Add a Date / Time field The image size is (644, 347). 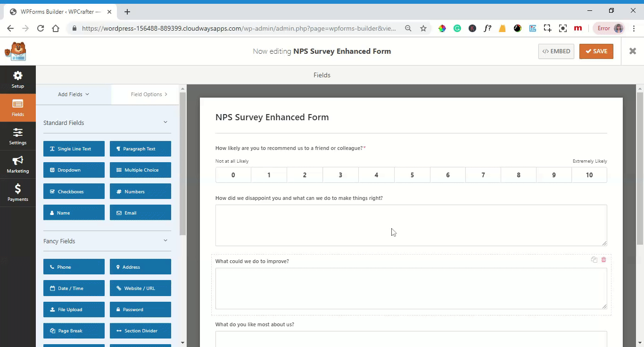click(x=74, y=288)
